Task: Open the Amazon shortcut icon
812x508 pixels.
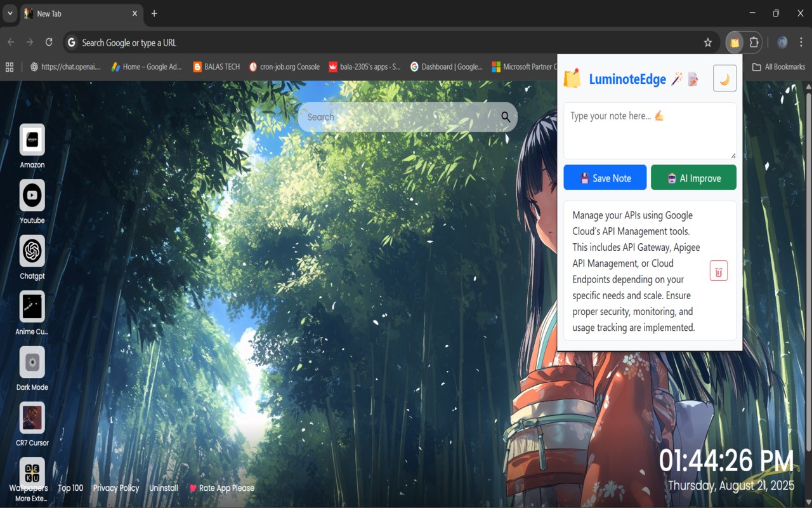Action: [x=32, y=139]
